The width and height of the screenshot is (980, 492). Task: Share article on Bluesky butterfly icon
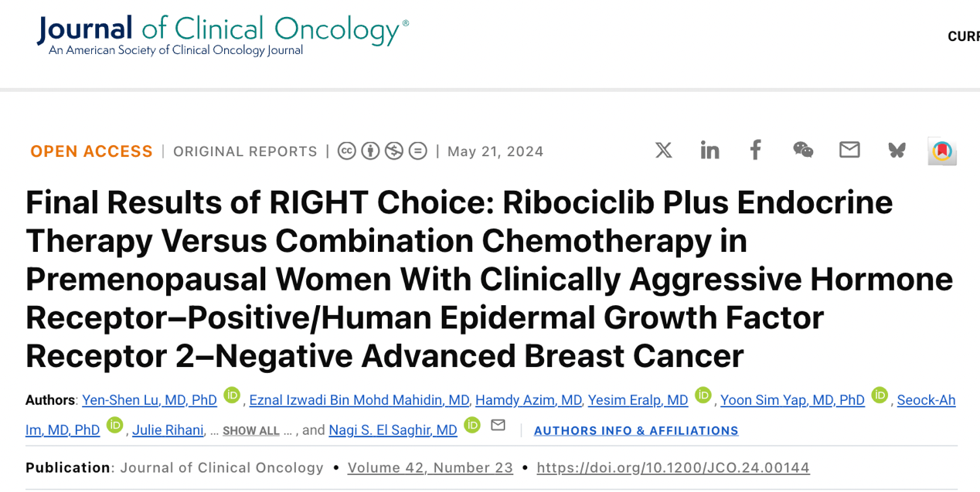point(897,150)
